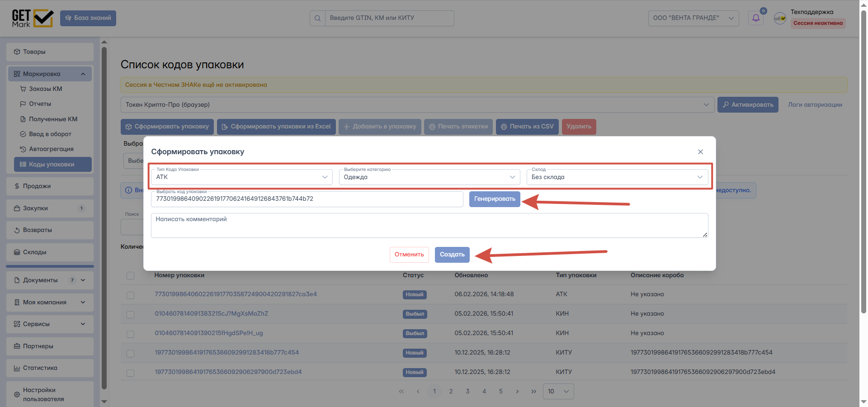The image size is (868, 407).
Task: Open Партнеры in the sidebar
Action: (x=50, y=346)
